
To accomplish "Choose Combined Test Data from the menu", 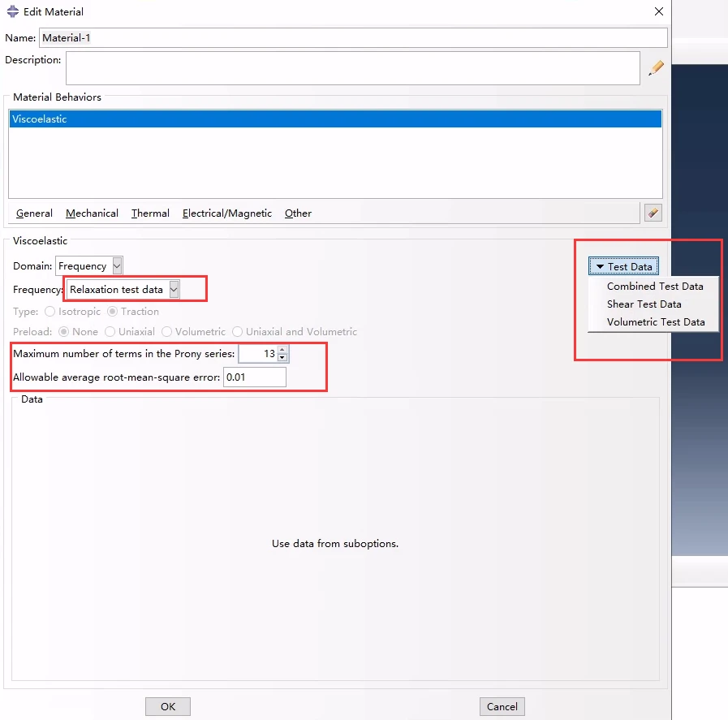I will click(x=653, y=287).
